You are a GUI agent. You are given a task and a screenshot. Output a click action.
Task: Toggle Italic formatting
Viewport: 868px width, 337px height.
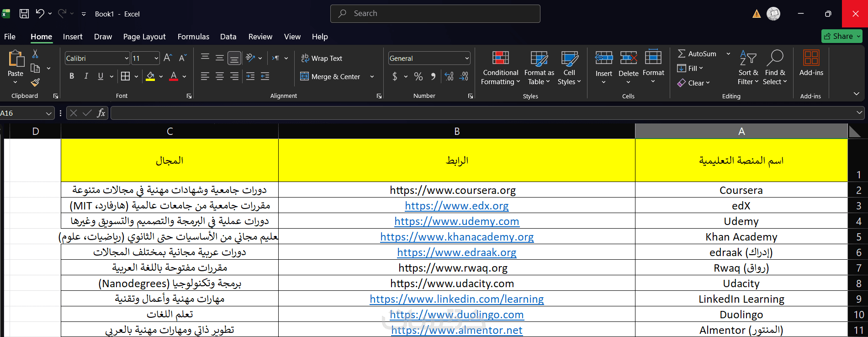coord(86,76)
